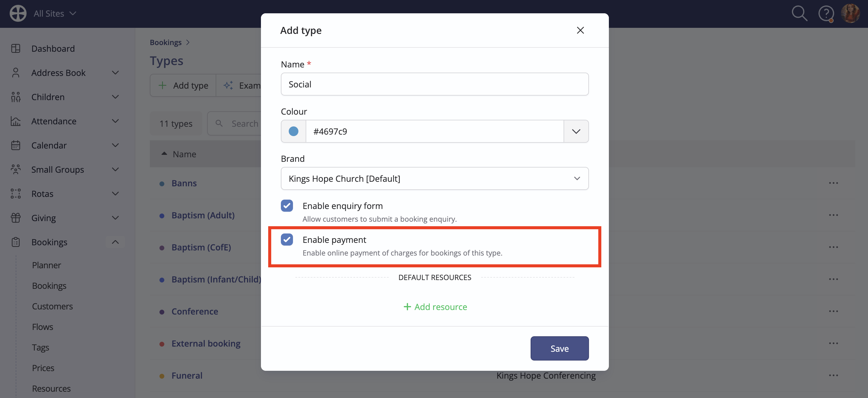Viewport: 868px width, 398px height.
Task: Collapse the Bookings sidebar section
Action: pos(115,242)
